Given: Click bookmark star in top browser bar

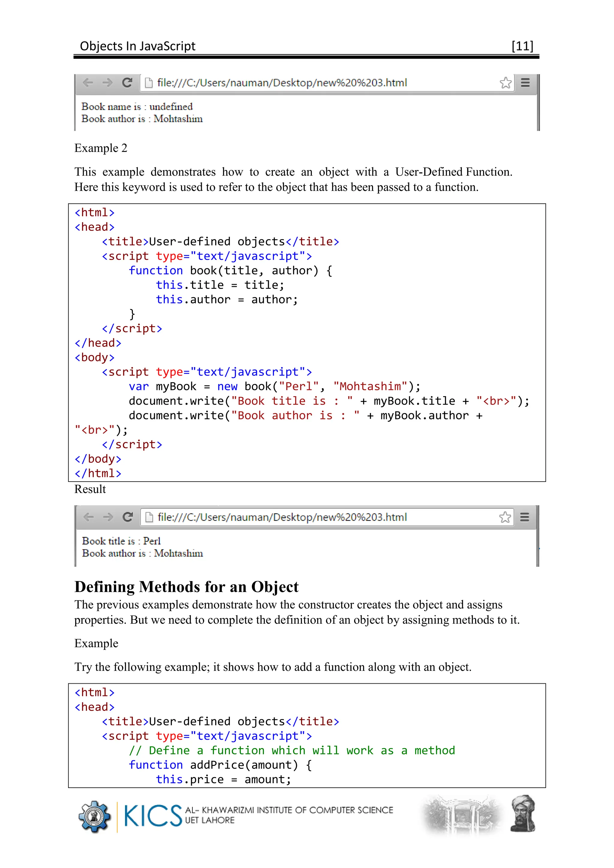Looking at the screenshot, I should [x=505, y=83].
